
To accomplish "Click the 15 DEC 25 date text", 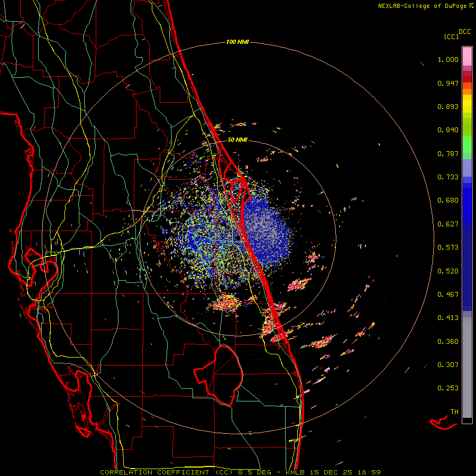I will coord(331,472).
